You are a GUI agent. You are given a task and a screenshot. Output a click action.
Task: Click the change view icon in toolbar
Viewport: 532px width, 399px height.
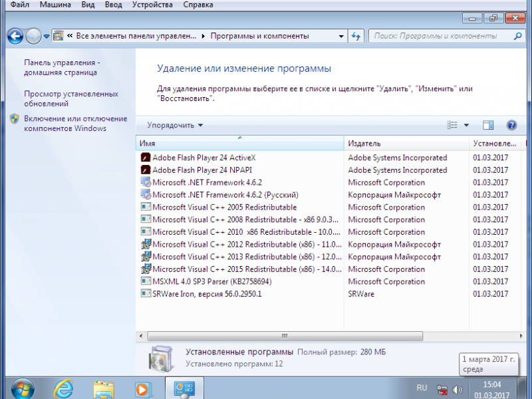(452, 125)
